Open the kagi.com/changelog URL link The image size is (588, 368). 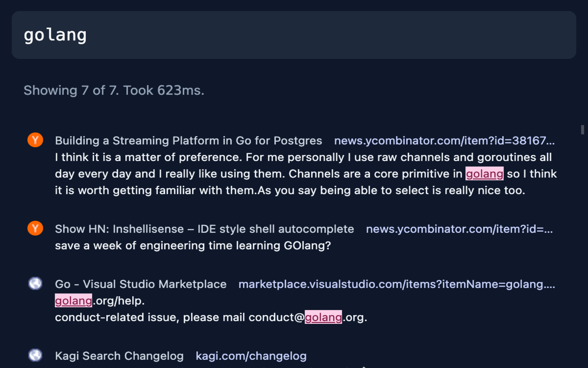tap(251, 356)
